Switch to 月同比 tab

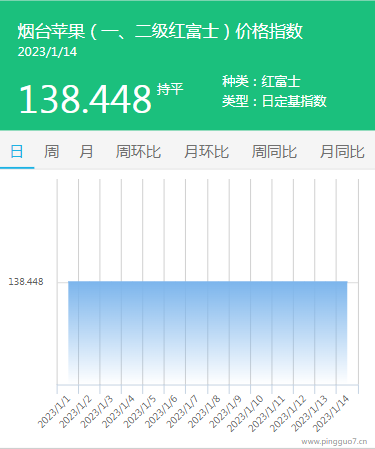pyautogui.click(x=342, y=152)
